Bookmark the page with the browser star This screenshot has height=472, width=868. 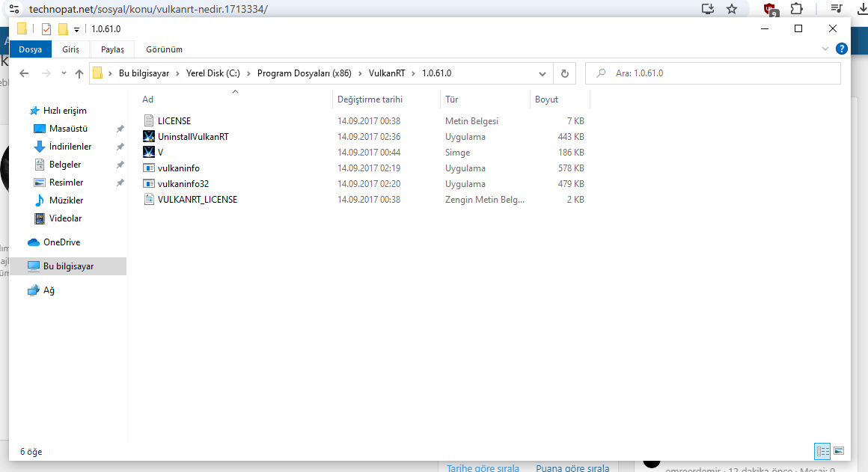[732, 9]
